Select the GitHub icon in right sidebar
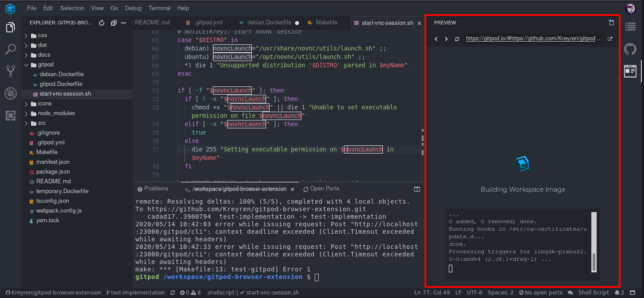 coord(630,49)
